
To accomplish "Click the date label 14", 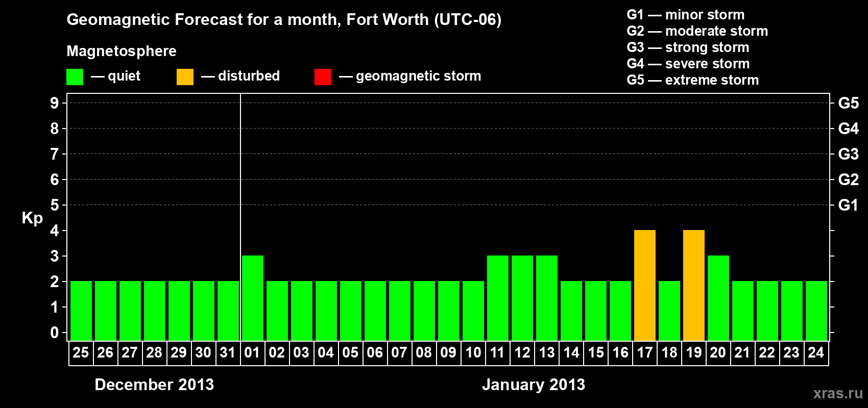I will click(571, 352).
